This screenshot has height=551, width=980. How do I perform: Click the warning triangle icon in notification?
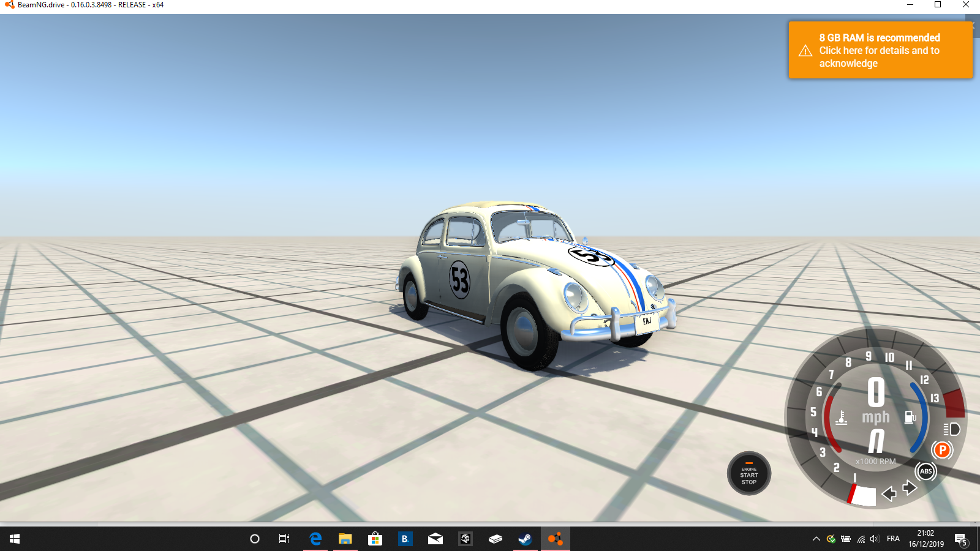coord(805,51)
